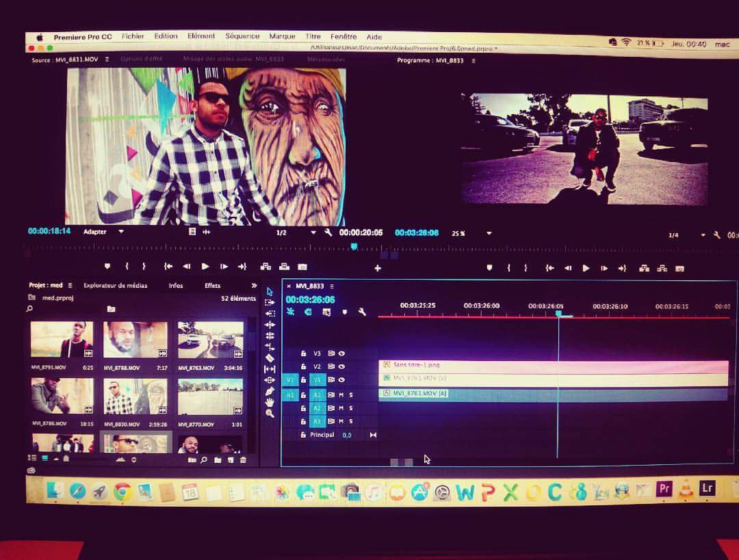Select the Ripple Edit tool
Viewport: 739px width, 560px height.
click(270, 325)
